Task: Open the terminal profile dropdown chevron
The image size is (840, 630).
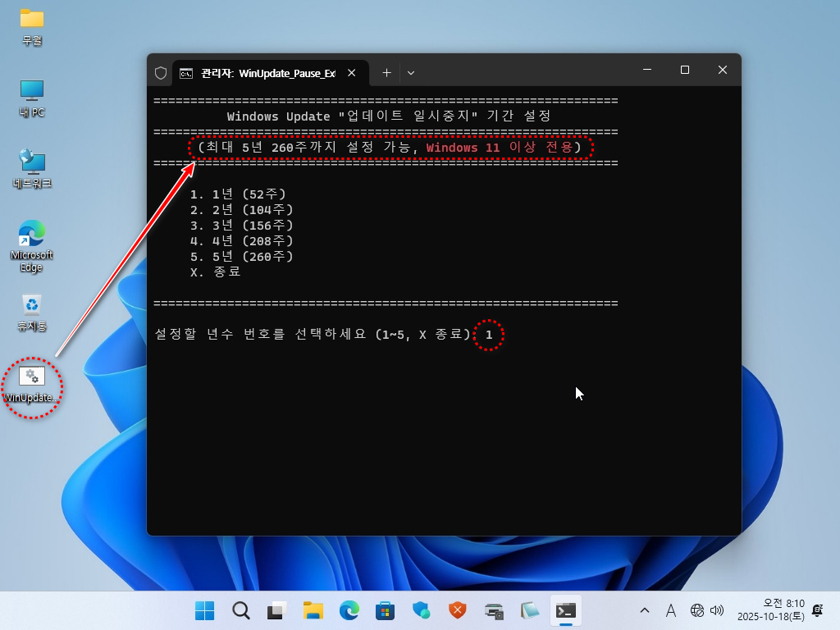Action: [x=411, y=73]
